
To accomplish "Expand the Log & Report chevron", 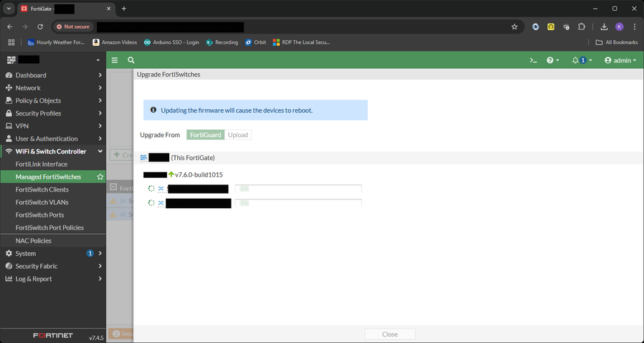I will click(x=100, y=279).
